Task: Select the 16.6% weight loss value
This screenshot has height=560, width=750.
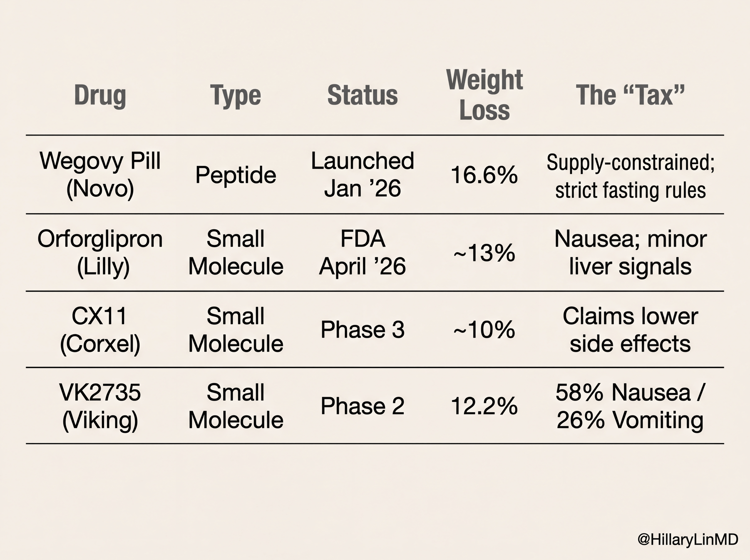Action: 484,175
